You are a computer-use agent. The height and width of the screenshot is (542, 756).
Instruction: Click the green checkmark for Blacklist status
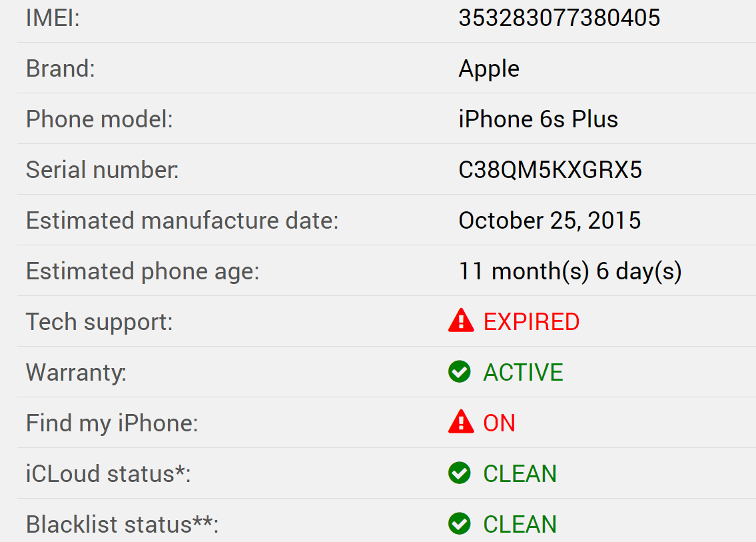tap(460, 524)
